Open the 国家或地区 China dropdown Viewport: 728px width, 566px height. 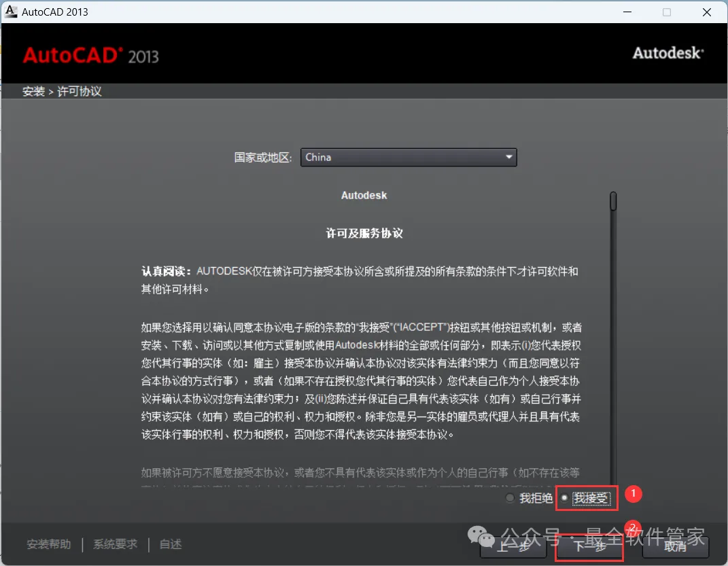[x=409, y=157]
